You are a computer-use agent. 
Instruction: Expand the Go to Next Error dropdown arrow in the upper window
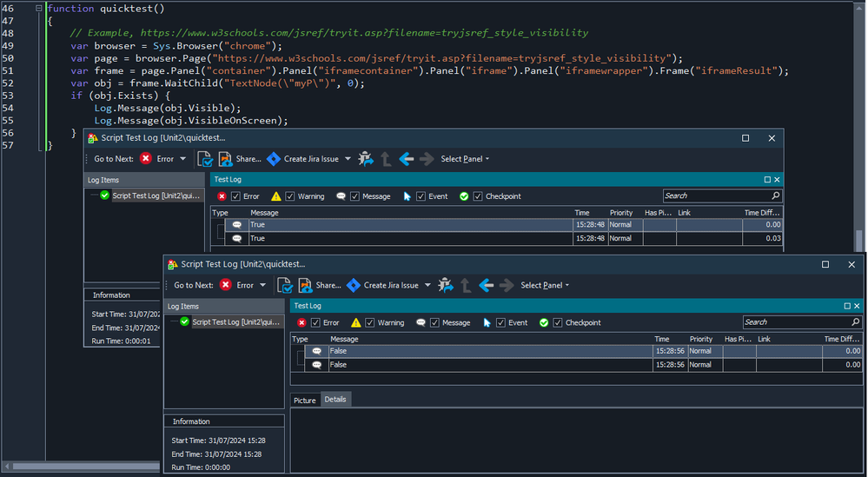(x=183, y=159)
